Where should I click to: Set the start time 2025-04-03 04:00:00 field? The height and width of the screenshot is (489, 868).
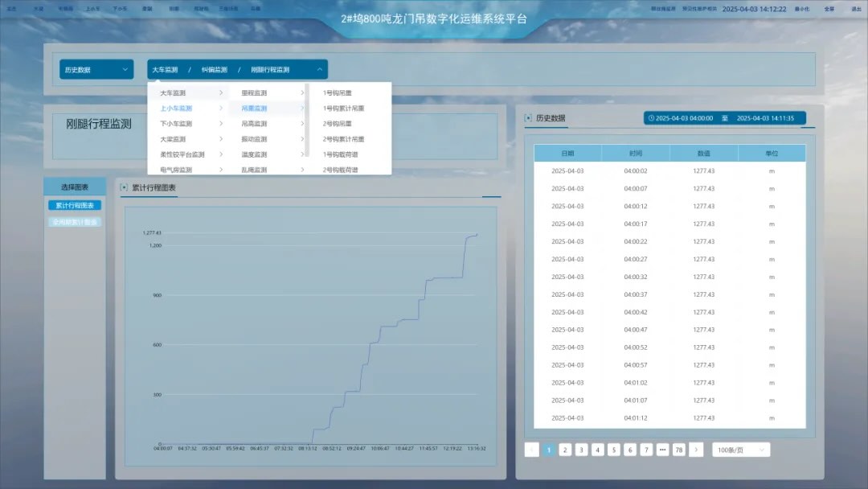coord(684,118)
